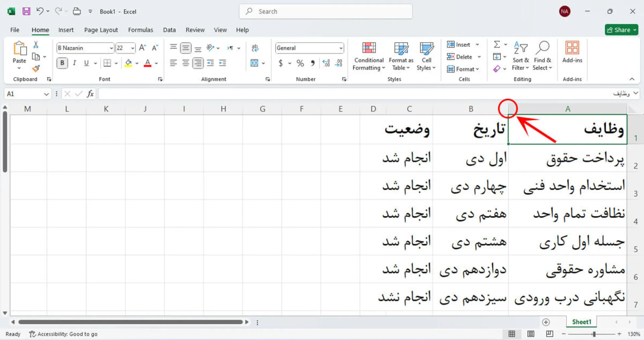644x340 pixels.
Task: Switch to the Formulas ribbon tab
Action: tap(141, 30)
